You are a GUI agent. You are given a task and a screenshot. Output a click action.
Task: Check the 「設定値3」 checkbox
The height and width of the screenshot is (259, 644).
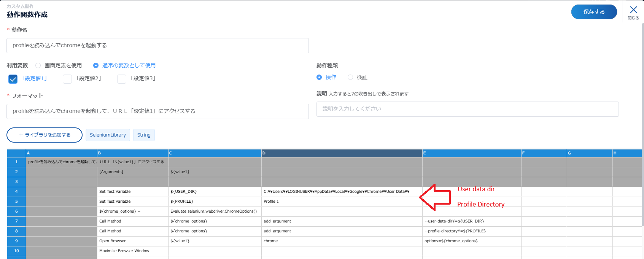pos(122,79)
